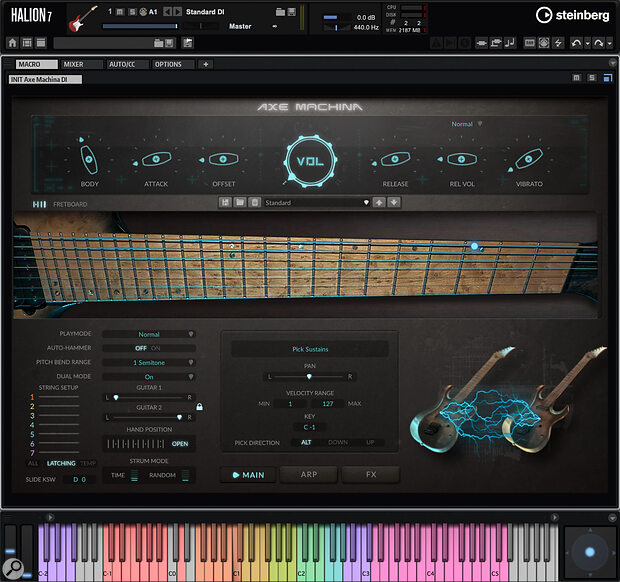Switch to the AUTO/CC tab
Viewport: 620px width, 582px height.
(x=128, y=64)
